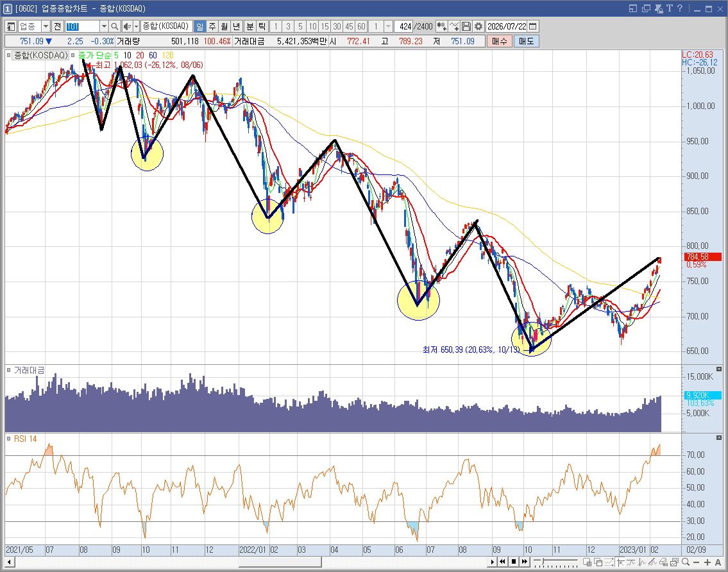Screen dimensions: 728x572
Task: Toggle the 거래대금 panel marker box
Action: tap(8, 370)
